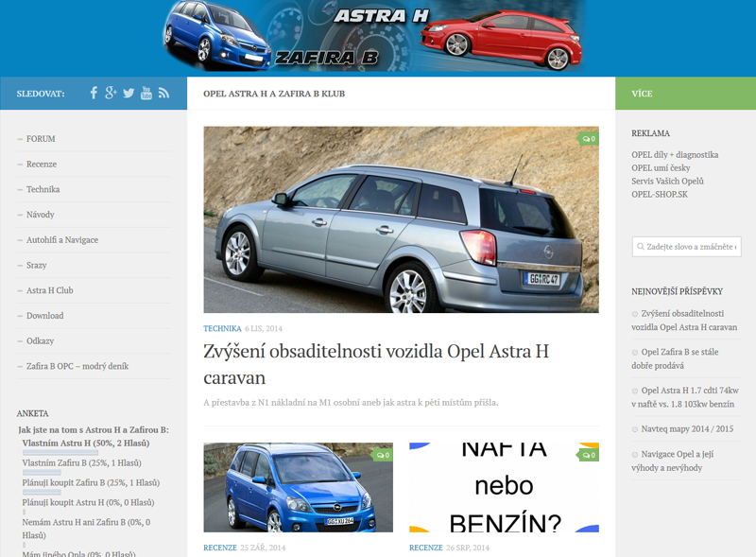Viewport: 756px width, 557px height.
Task: Open article title Zvýšení obsaditelnosti vozidla Opel Astra H caravan
Action: (x=376, y=364)
